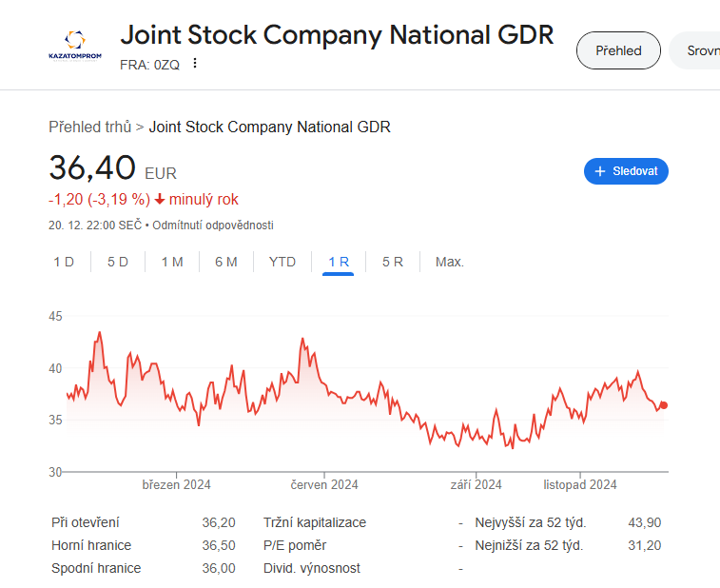Click the EUR currency label

tap(161, 174)
